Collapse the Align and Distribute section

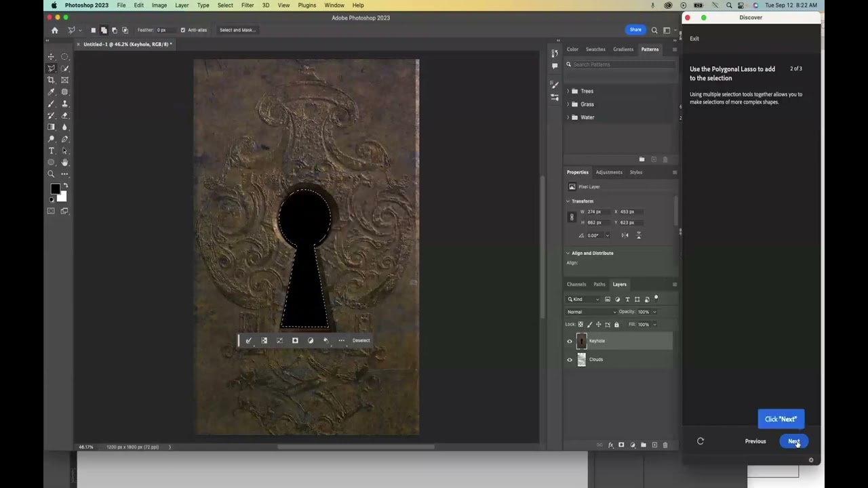[x=568, y=253]
